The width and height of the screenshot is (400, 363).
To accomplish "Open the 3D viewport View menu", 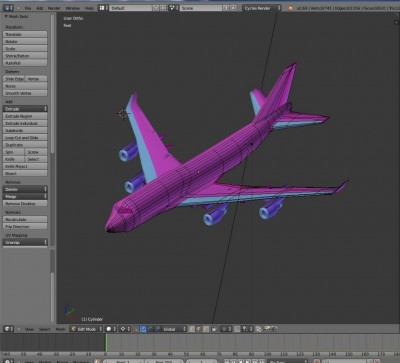I will 29,329.
